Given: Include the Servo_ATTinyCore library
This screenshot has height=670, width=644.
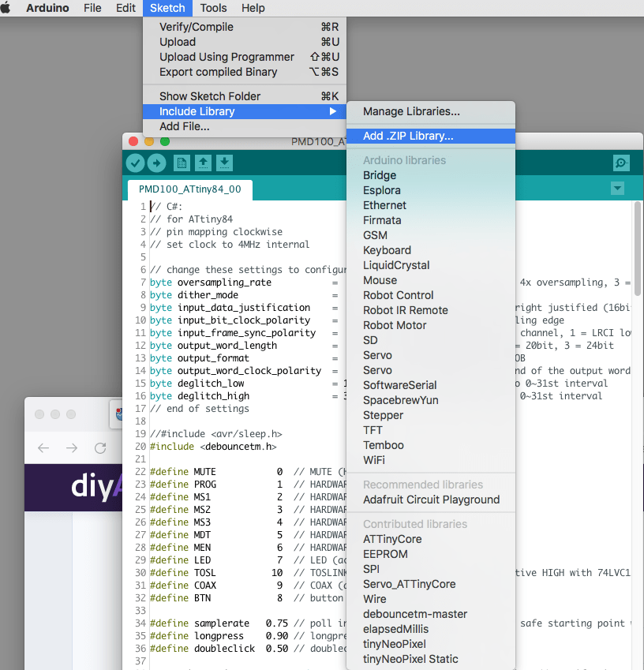Looking at the screenshot, I should point(431,584).
